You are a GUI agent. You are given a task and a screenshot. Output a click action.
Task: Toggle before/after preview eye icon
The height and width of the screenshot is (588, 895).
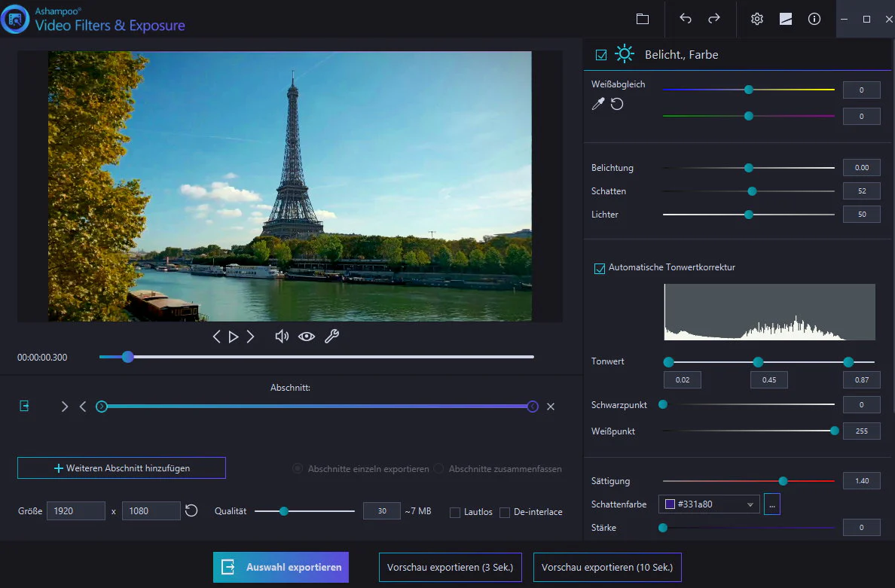307,337
